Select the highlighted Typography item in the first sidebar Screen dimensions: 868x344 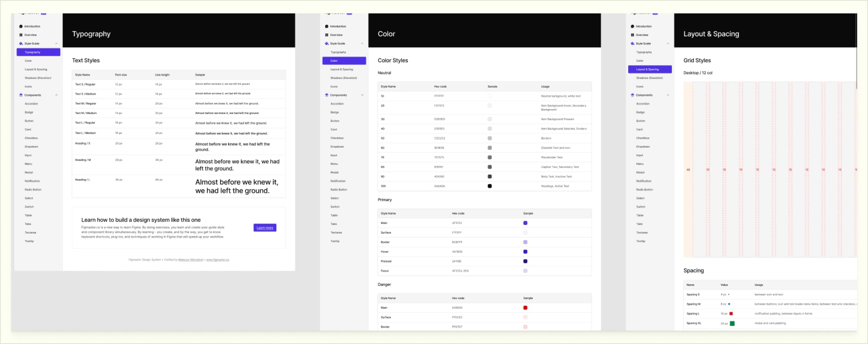38,52
